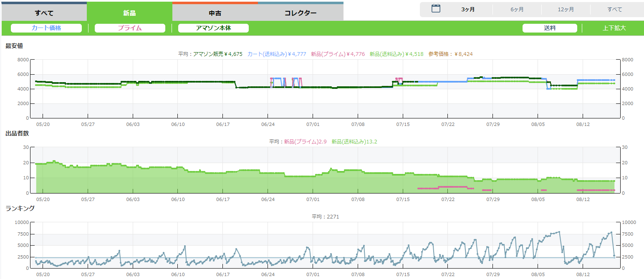Open the コレクター tab
This screenshot has width=644, height=279.
(x=301, y=13)
